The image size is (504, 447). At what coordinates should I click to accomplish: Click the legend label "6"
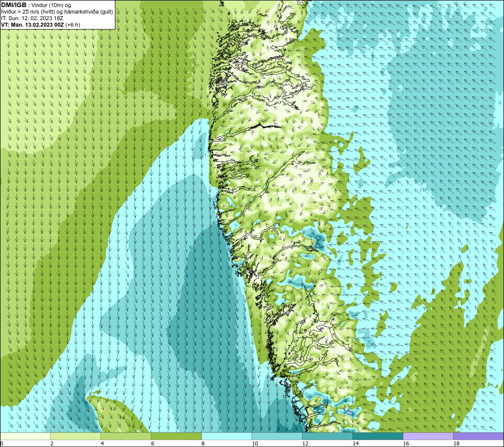point(153,444)
